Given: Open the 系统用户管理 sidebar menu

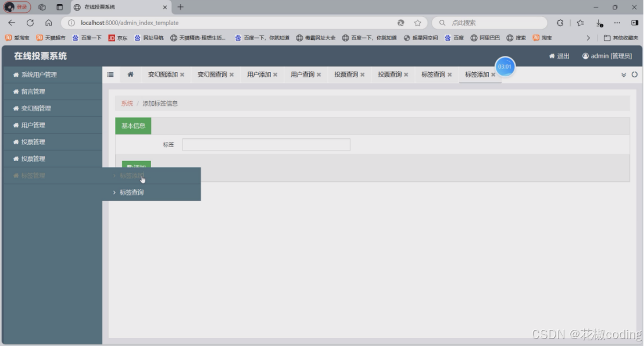Looking at the screenshot, I should pos(52,75).
